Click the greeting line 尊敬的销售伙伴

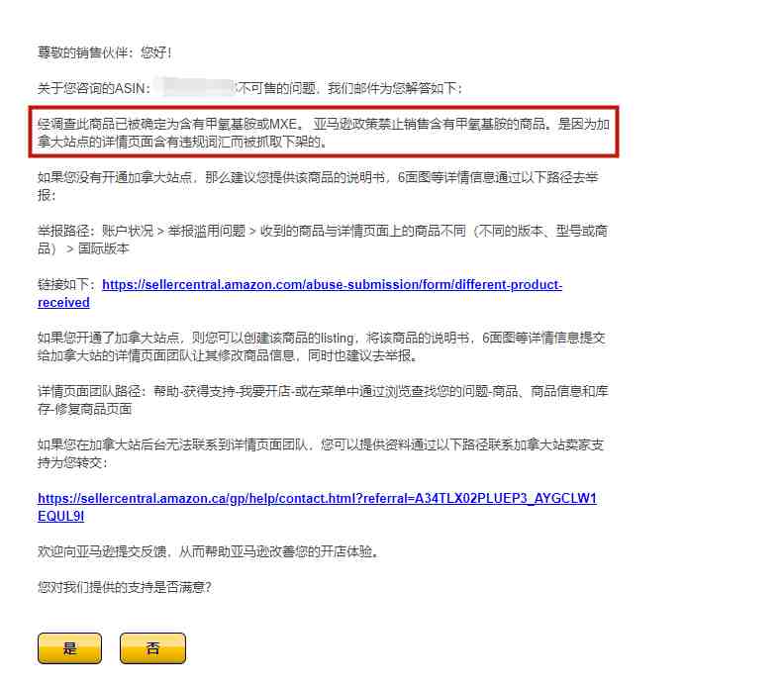coord(105,52)
